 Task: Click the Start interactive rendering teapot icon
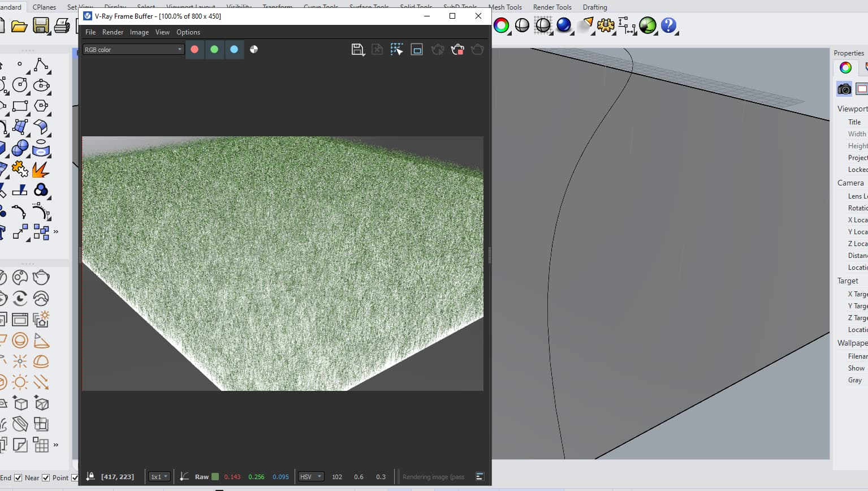pyautogui.click(x=438, y=50)
